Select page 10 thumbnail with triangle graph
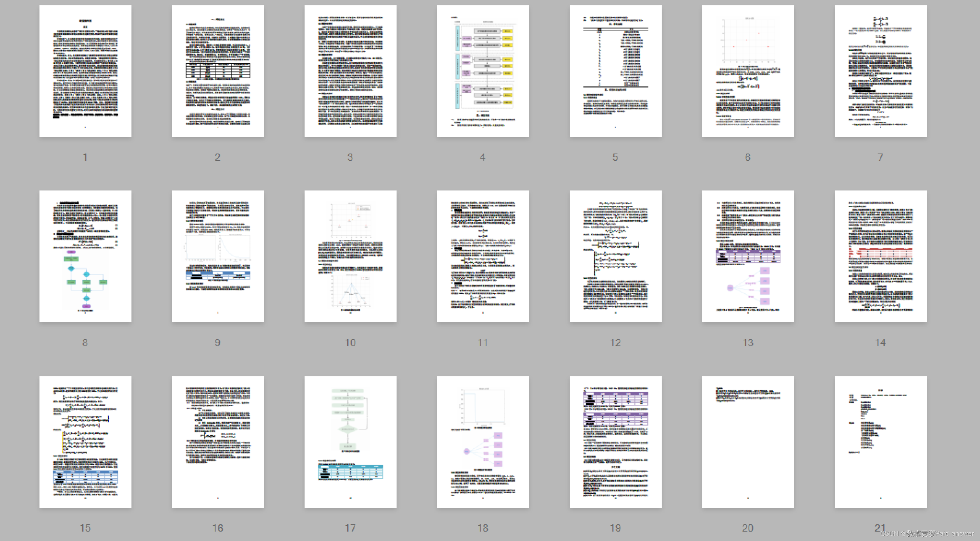 350,256
